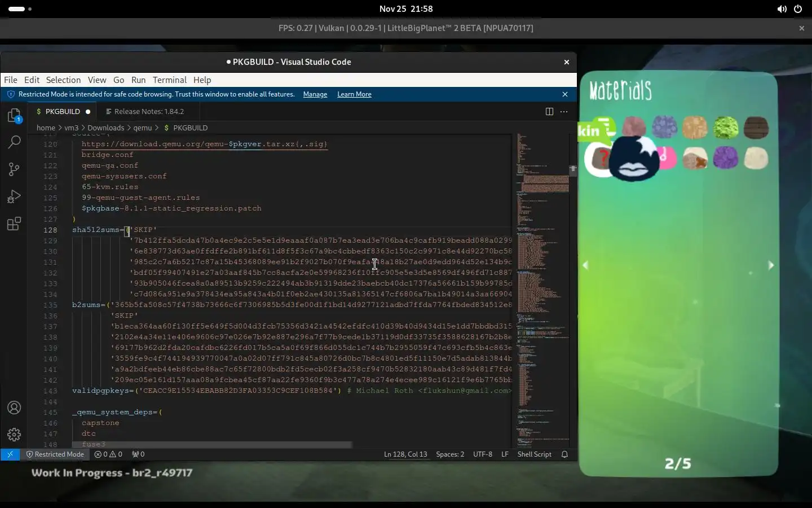Screen dimensions: 812x508
Task: Open the Extensions view
Action: click(x=14, y=224)
